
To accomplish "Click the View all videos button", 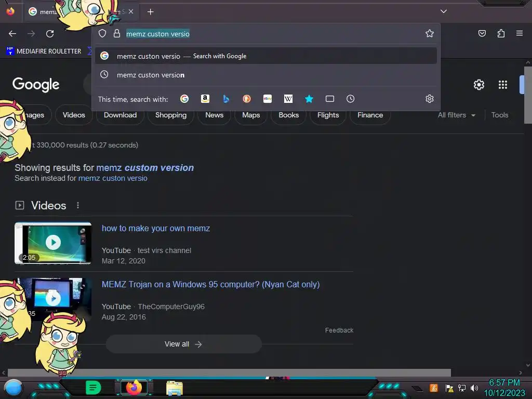I will click(x=183, y=344).
